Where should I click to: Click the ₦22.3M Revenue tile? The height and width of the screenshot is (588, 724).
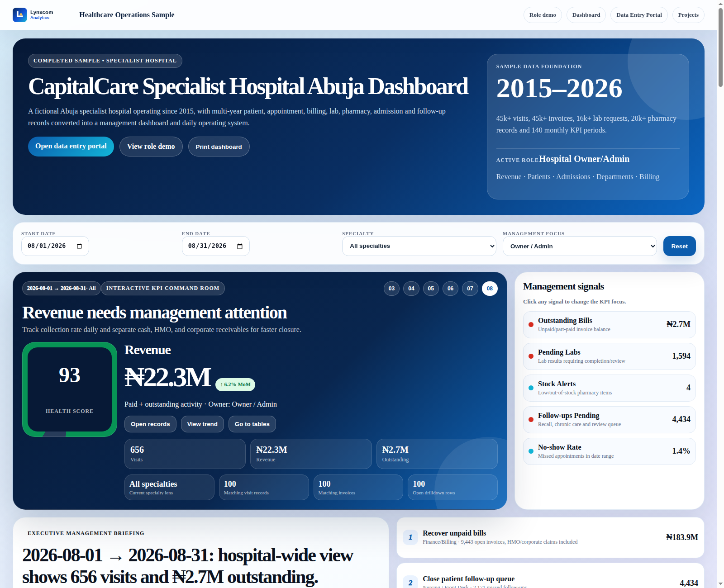pos(311,454)
